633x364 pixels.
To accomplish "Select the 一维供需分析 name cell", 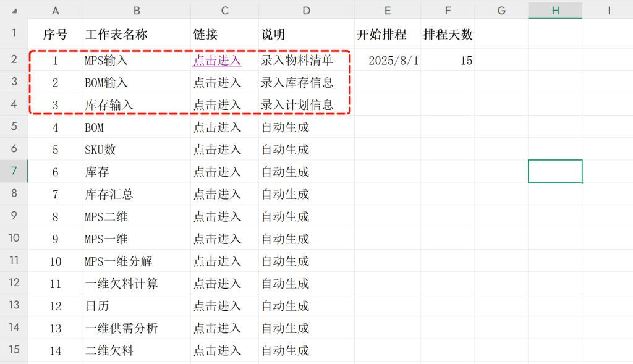I will pos(137,328).
